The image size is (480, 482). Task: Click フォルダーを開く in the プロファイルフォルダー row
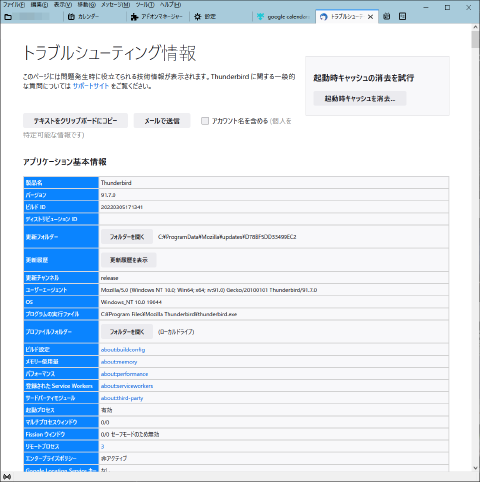pyautogui.click(x=127, y=332)
